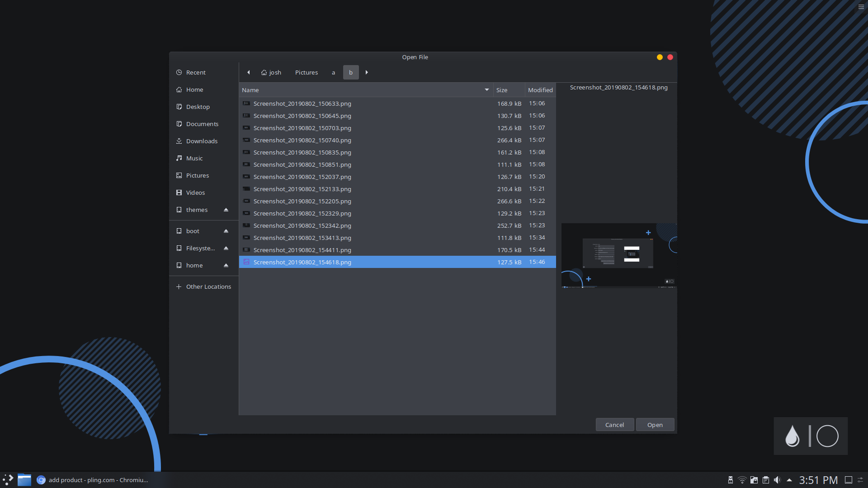Open the themes volume in sidebar
868x488 pixels.
197,210
